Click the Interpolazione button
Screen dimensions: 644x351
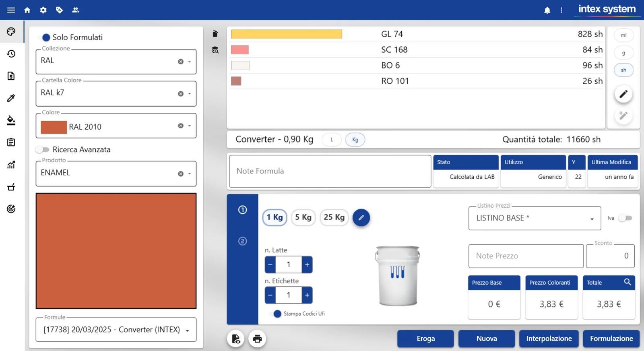549,339
